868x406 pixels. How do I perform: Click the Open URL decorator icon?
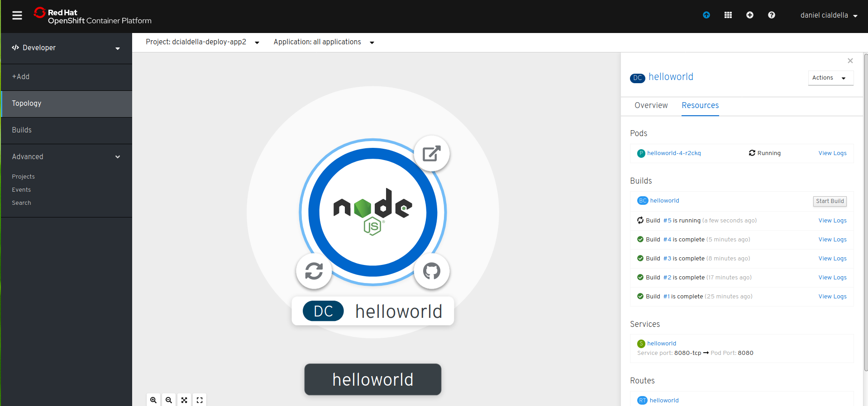431,154
